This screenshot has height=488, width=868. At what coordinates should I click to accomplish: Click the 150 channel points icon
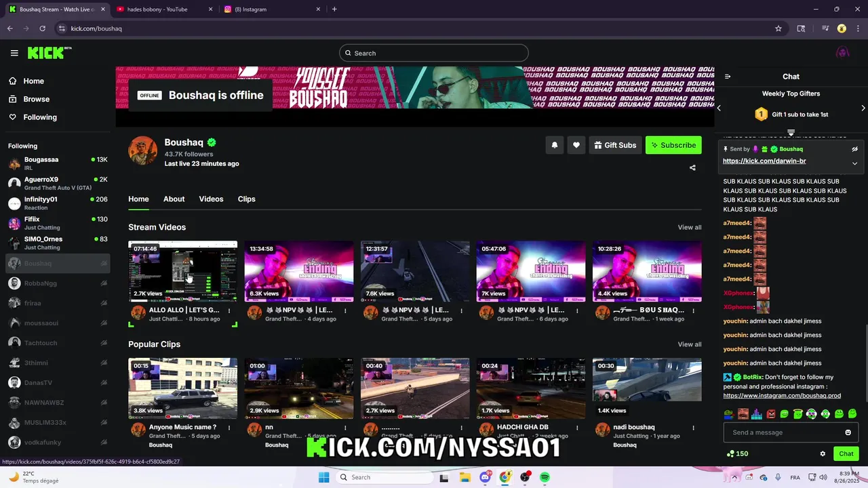point(737,454)
